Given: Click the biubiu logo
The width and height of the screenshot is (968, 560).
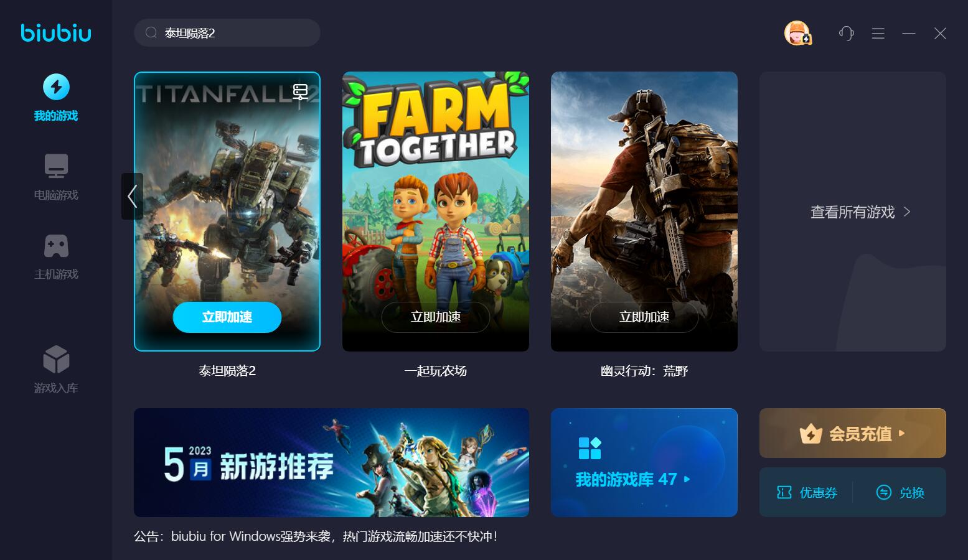Looking at the screenshot, I should pos(56,32).
